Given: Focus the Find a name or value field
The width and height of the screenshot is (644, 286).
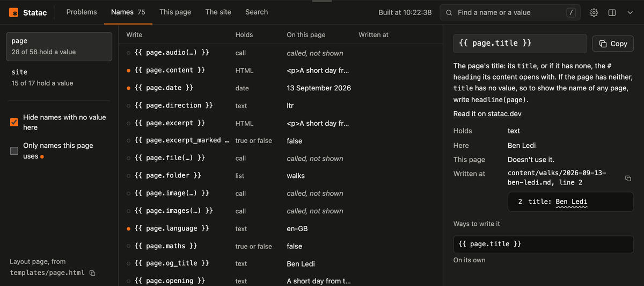Looking at the screenshot, I should point(510,12).
